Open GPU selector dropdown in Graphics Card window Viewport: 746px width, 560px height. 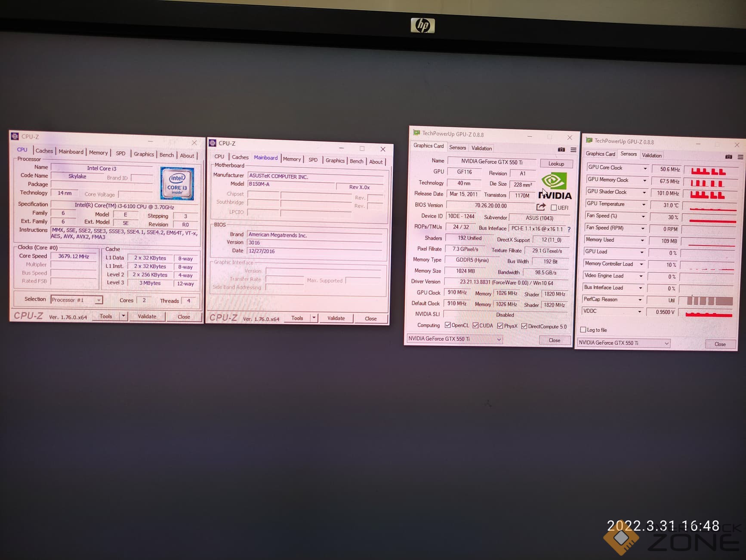tap(454, 339)
